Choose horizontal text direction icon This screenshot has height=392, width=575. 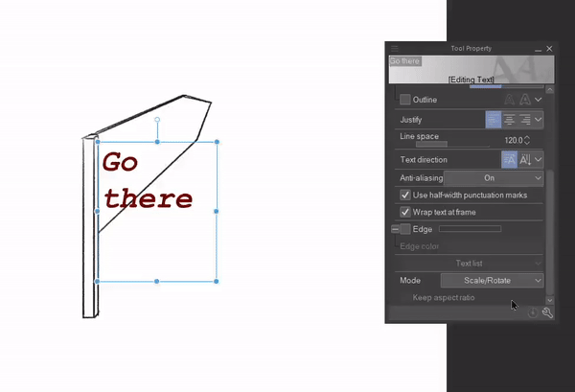click(510, 159)
